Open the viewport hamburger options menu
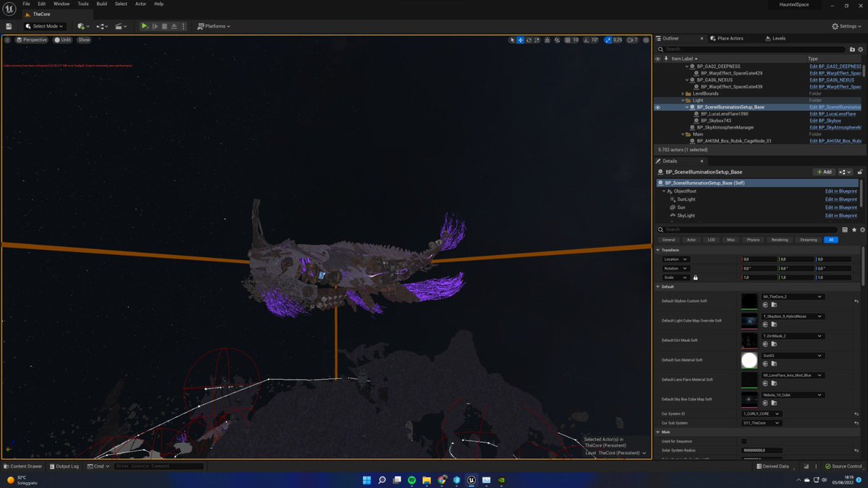The width and height of the screenshot is (868, 488). pos(8,40)
